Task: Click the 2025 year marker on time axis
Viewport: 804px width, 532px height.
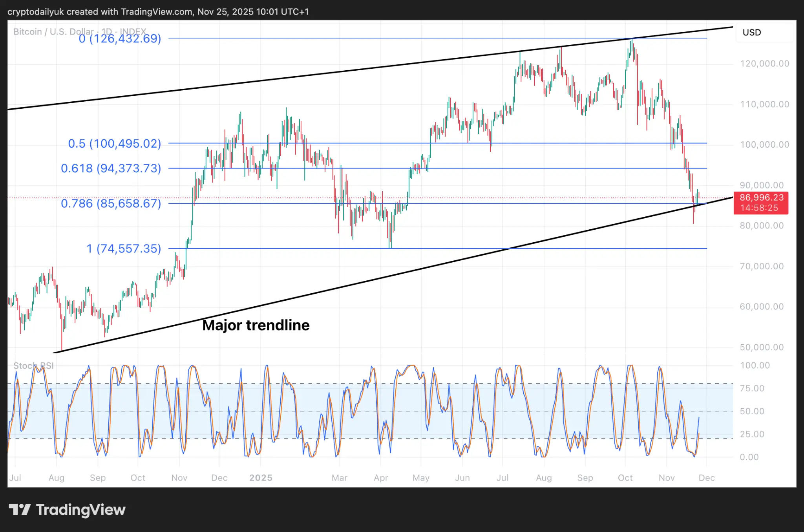Action: (x=261, y=478)
